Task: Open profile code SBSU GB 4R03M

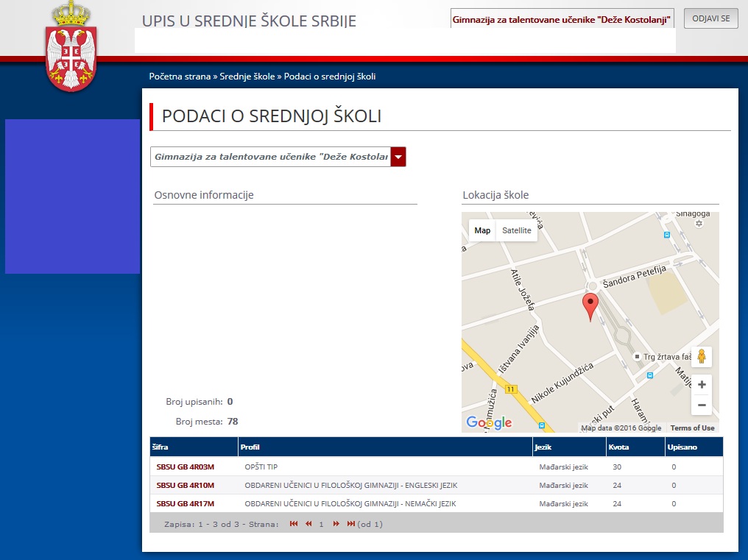Action: pos(185,467)
